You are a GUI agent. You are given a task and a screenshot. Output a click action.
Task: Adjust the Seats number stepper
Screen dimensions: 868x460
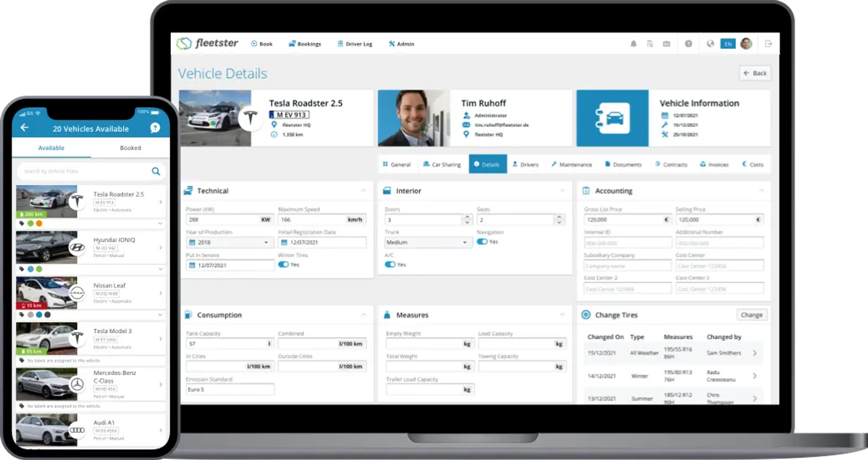[559, 219]
